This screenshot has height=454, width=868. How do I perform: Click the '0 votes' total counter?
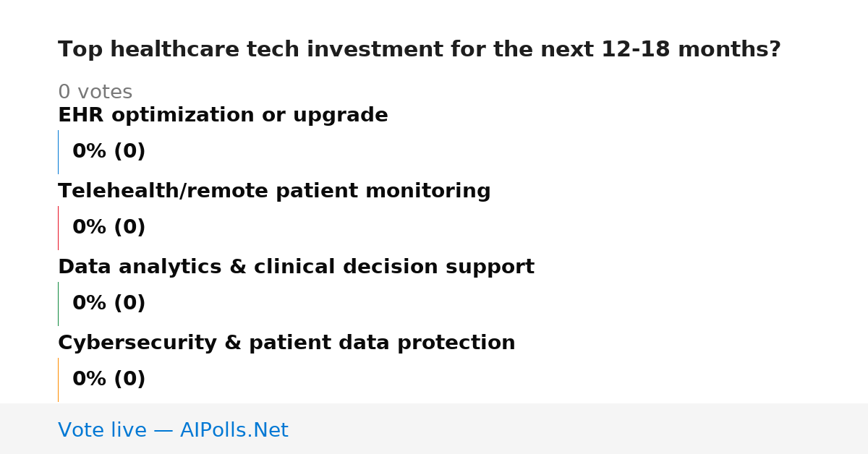(x=95, y=93)
